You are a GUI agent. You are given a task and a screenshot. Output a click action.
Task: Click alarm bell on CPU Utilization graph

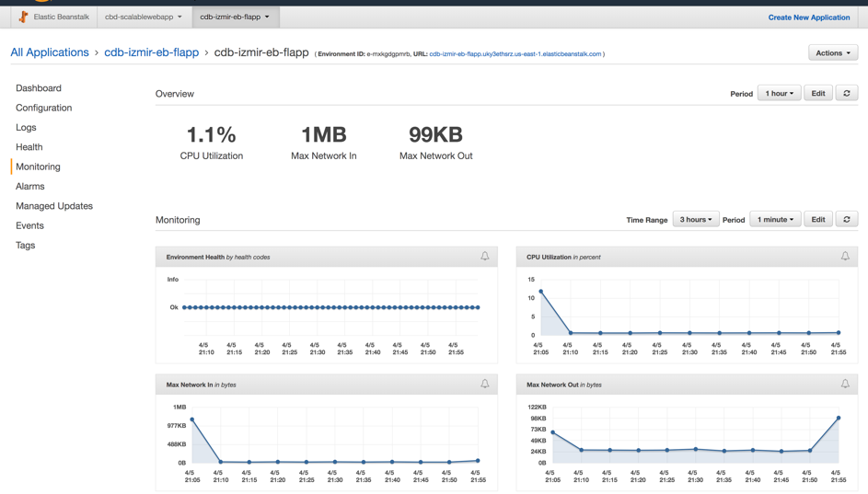point(845,256)
